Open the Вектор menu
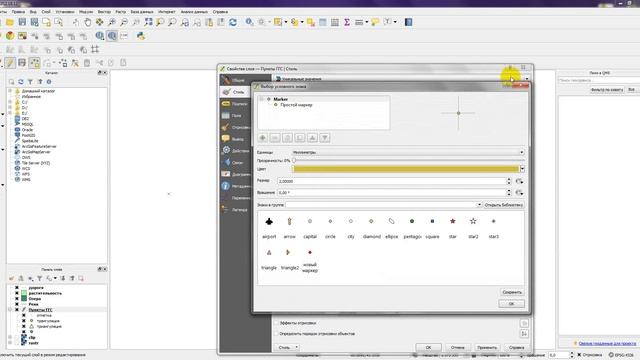640x360 pixels. (104, 12)
